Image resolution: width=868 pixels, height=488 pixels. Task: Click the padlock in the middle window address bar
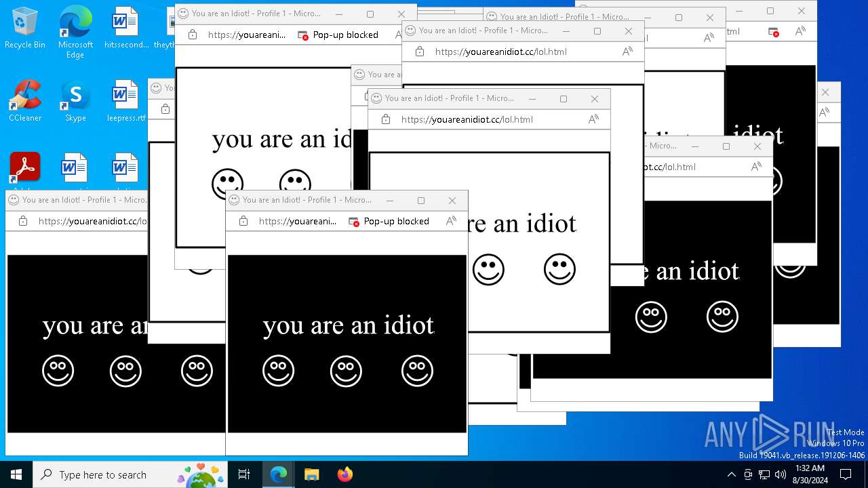click(x=386, y=119)
